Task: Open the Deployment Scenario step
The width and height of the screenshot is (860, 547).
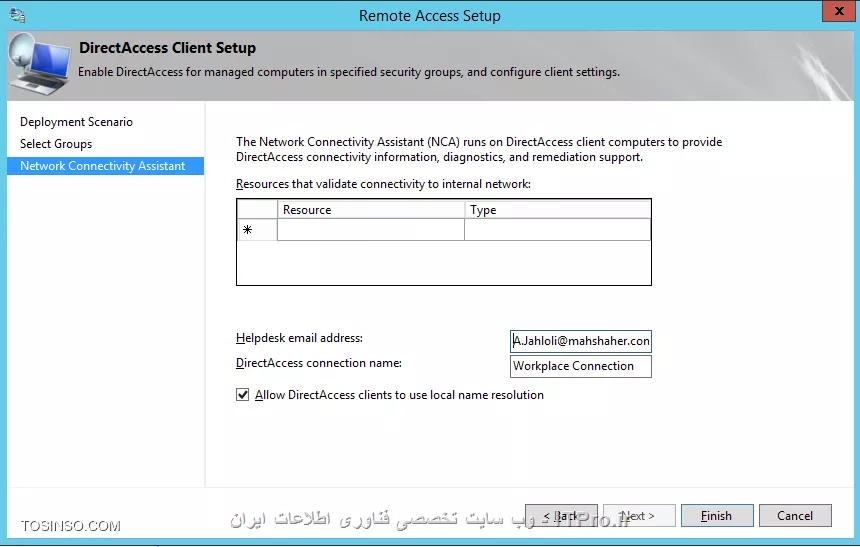Action: [x=76, y=122]
